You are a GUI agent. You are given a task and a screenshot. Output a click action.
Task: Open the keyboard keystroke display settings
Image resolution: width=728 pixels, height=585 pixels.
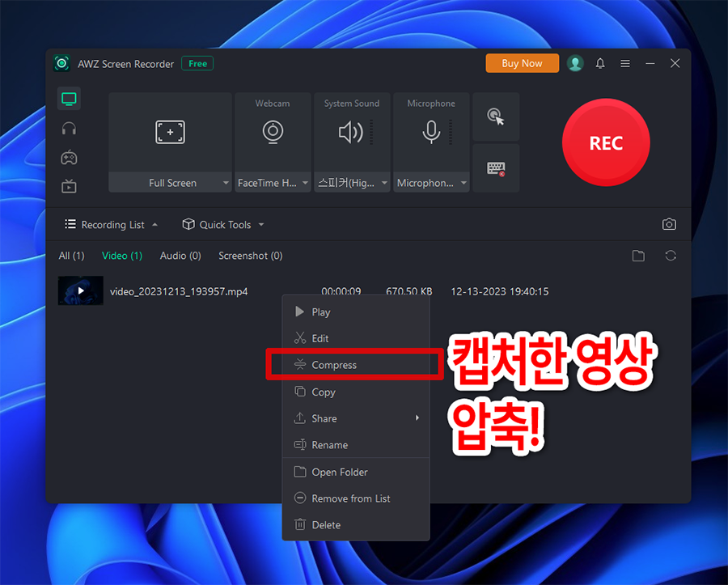click(x=496, y=168)
